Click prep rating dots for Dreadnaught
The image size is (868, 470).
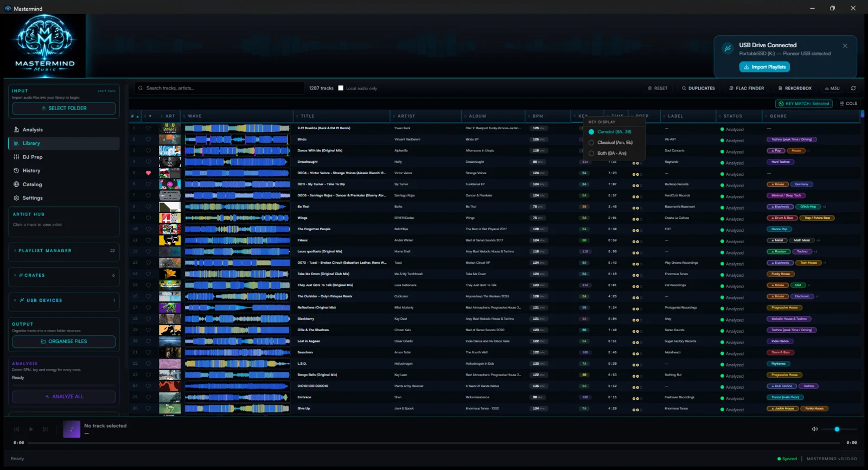point(637,163)
